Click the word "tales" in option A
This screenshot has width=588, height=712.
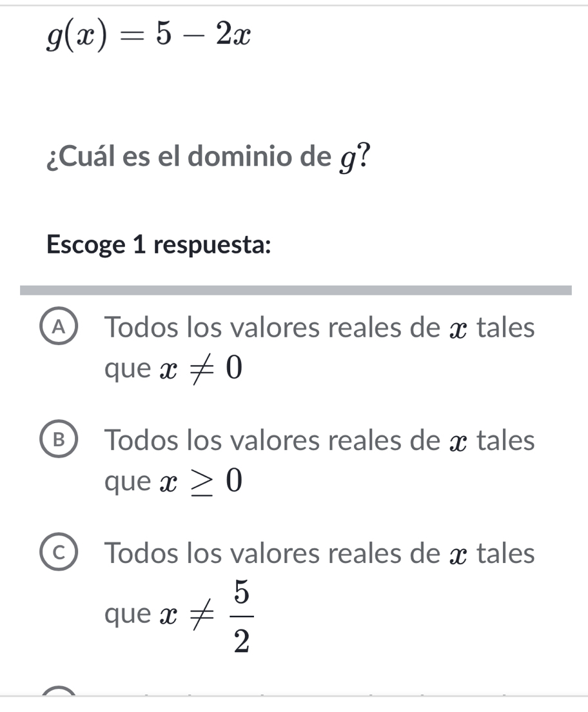click(507, 328)
